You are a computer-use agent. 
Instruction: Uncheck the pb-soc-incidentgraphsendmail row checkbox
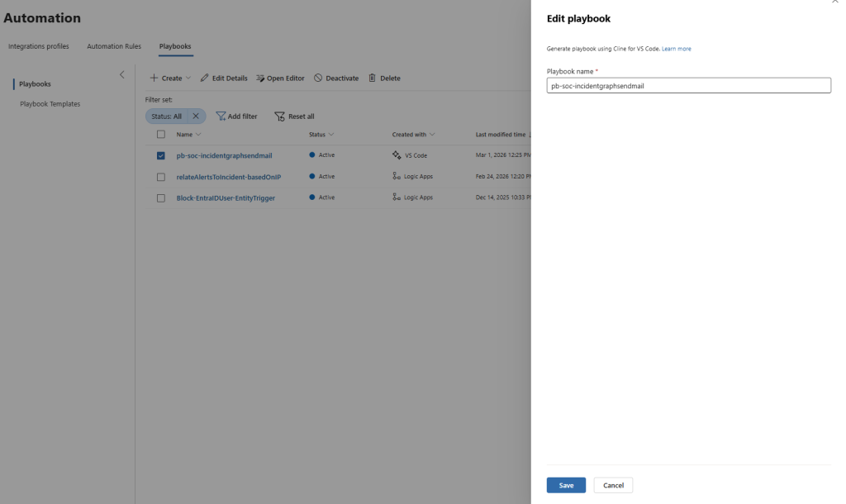pyautogui.click(x=161, y=155)
